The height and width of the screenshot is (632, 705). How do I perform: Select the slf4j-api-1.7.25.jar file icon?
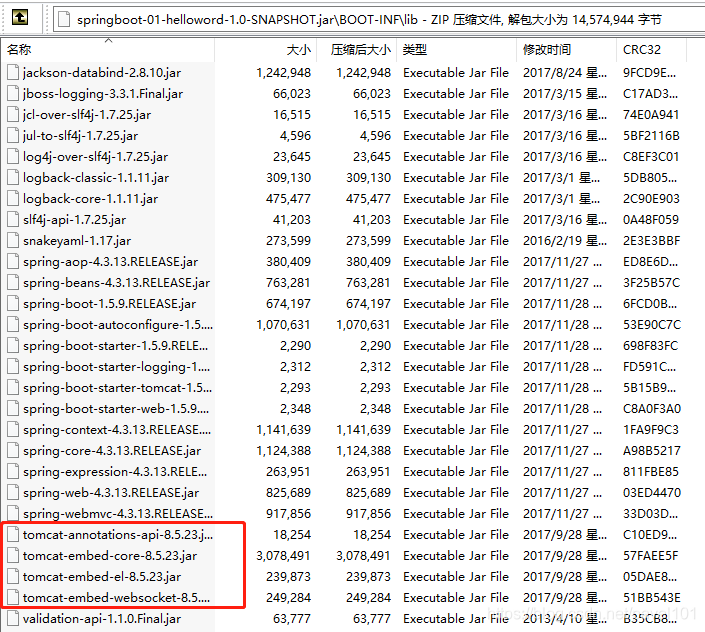(13, 219)
